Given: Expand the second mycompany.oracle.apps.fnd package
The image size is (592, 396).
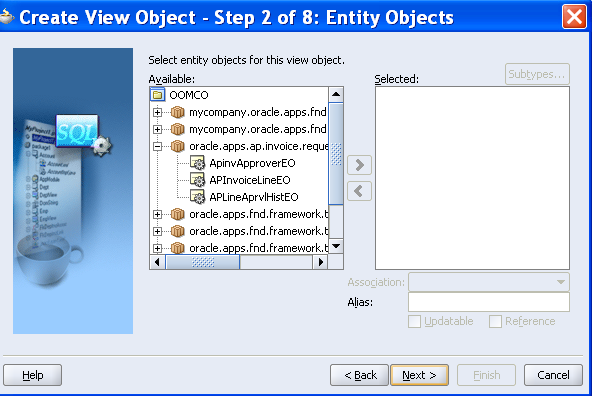Looking at the screenshot, I should (x=157, y=129).
